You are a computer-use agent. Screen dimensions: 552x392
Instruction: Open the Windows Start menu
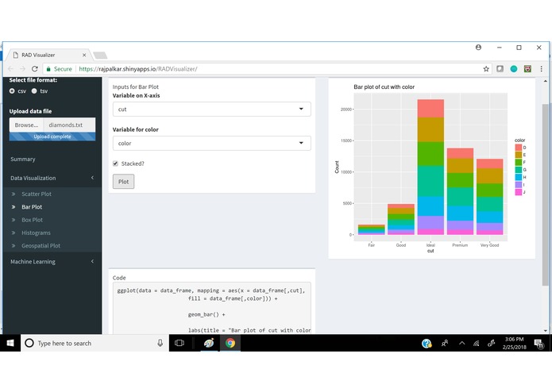coord(10,343)
